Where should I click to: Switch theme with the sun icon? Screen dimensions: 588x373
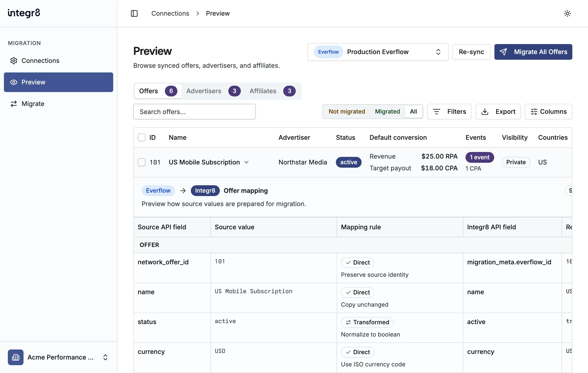click(x=567, y=13)
